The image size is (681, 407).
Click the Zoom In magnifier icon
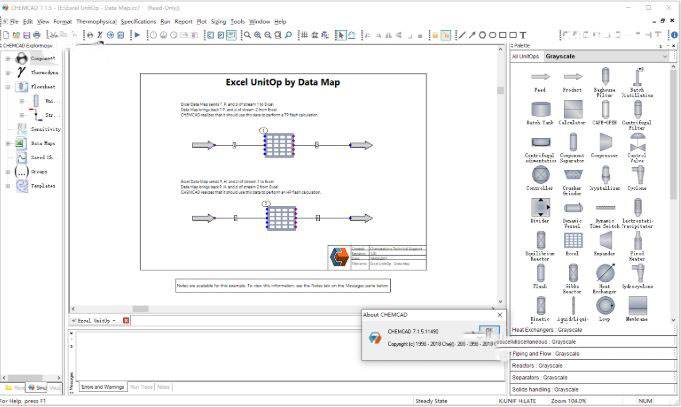258,35
